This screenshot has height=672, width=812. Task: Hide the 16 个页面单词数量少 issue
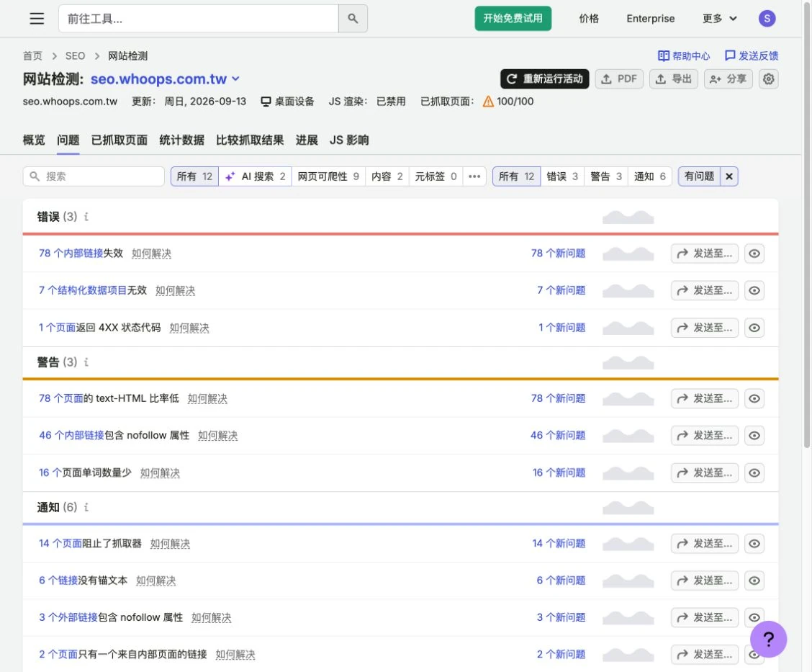point(754,473)
